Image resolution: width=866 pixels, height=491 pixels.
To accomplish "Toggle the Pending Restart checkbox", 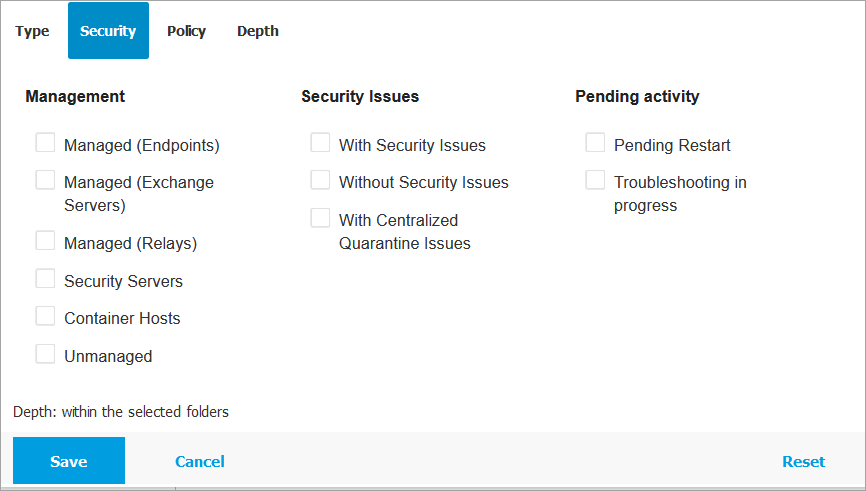I will [595, 143].
